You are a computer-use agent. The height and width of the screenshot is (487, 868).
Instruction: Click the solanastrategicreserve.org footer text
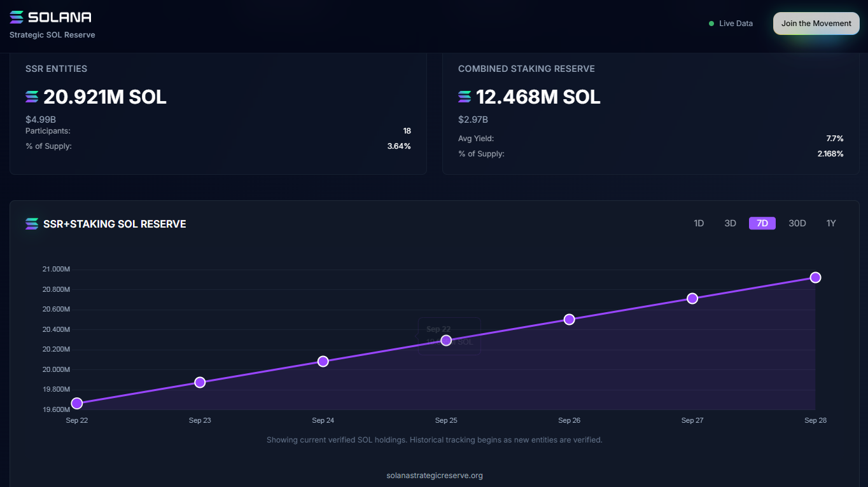pos(435,476)
